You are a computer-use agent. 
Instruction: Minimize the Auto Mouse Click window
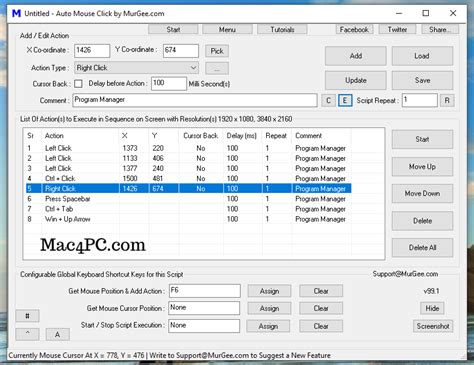pyautogui.click(x=399, y=13)
